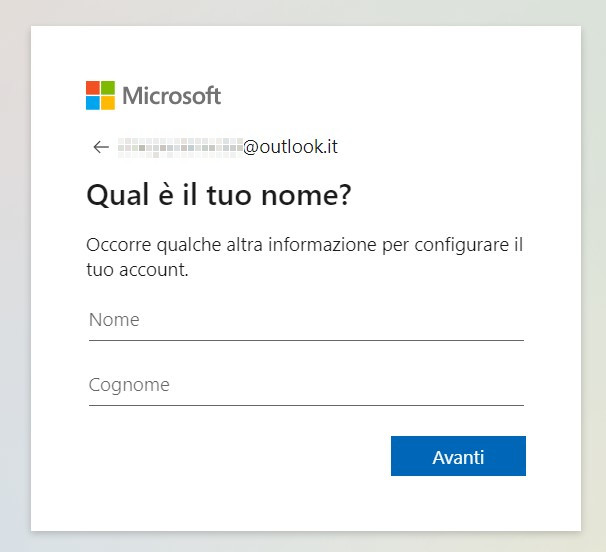
Task: Focus the Cognome input field
Action: click(305, 385)
